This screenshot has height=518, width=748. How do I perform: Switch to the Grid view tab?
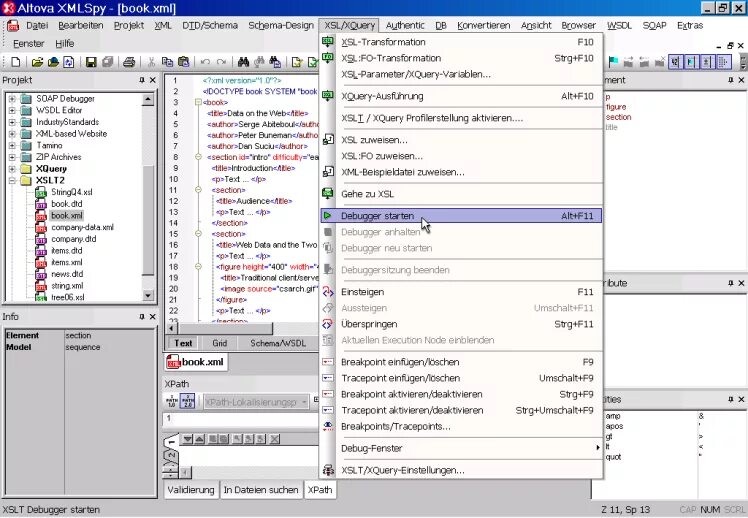pos(219,343)
